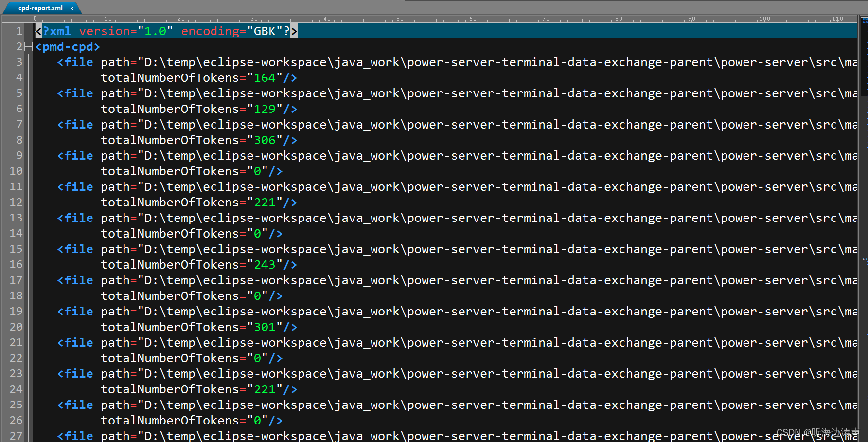
Task: Click the <file tag on line 19
Action: tap(75, 312)
